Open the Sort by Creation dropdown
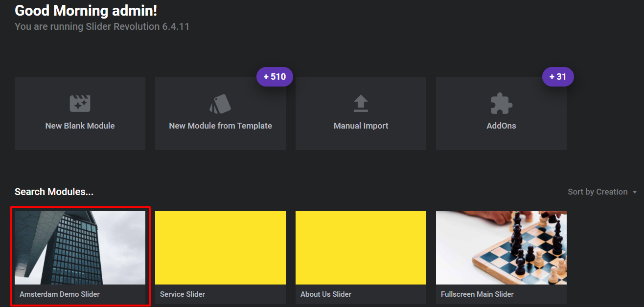Image resolution: width=644 pixels, height=307 pixels. pyautogui.click(x=598, y=192)
